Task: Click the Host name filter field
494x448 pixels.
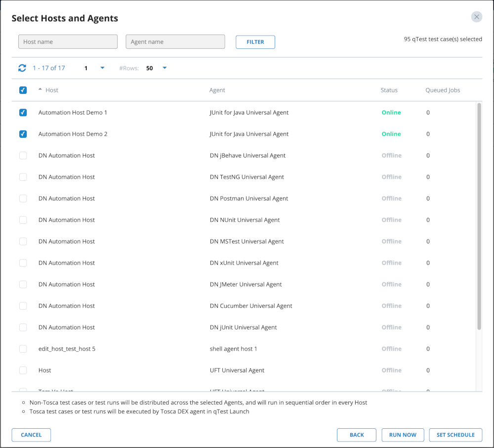Action: (68, 42)
